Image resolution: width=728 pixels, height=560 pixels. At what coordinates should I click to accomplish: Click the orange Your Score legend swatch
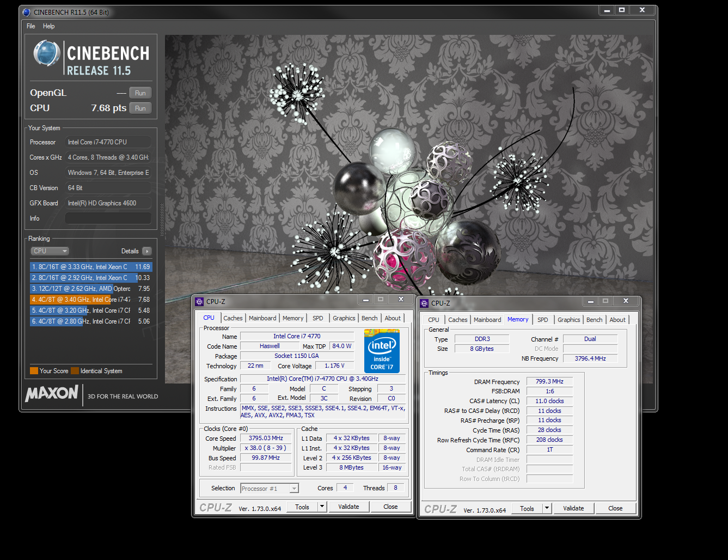[34, 371]
